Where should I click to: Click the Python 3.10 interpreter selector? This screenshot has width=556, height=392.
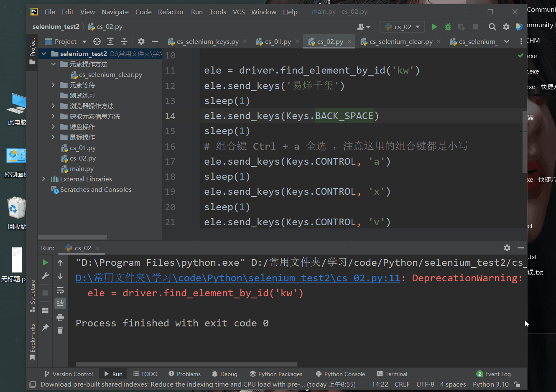(490, 384)
